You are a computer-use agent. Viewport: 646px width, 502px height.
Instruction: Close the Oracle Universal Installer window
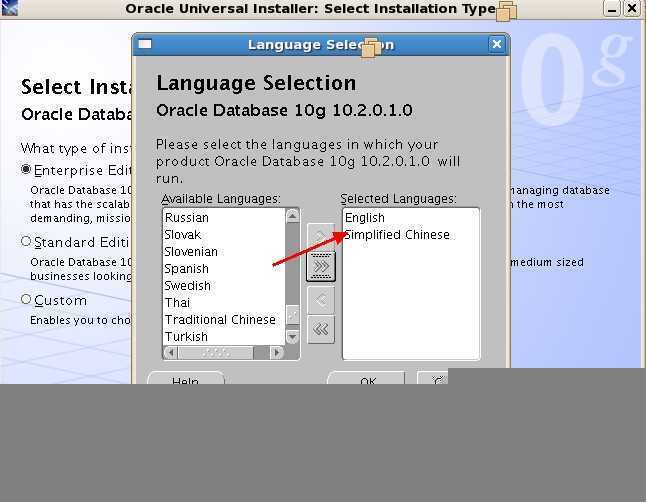tap(632, 8)
